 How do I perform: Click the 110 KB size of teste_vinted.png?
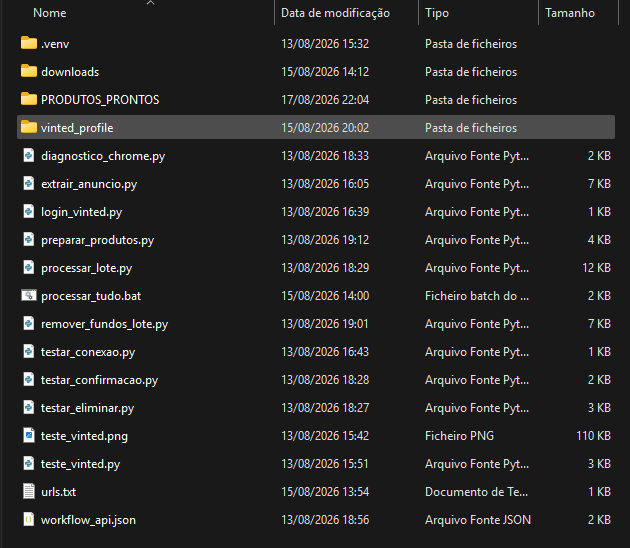click(593, 436)
